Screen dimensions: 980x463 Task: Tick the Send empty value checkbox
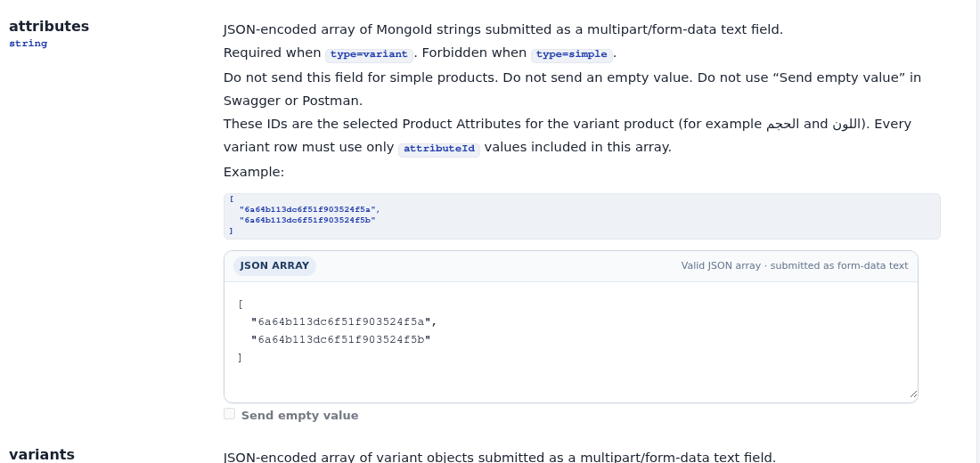pyautogui.click(x=229, y=414)
